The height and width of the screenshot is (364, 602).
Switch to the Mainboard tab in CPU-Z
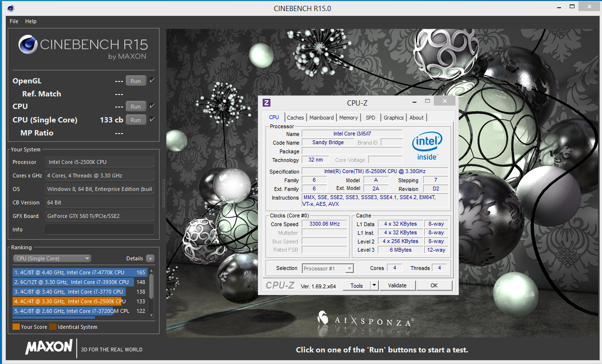(x=321, y=118)
